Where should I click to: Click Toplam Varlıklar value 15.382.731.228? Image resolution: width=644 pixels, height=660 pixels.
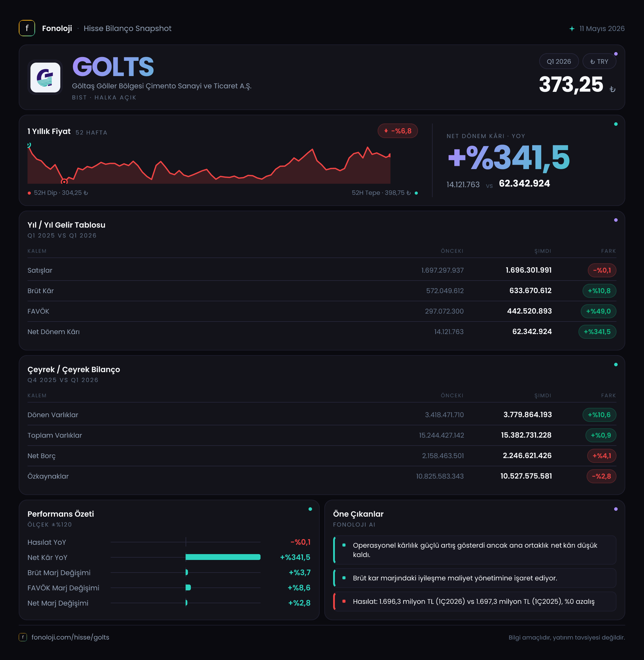click(526, 435)
